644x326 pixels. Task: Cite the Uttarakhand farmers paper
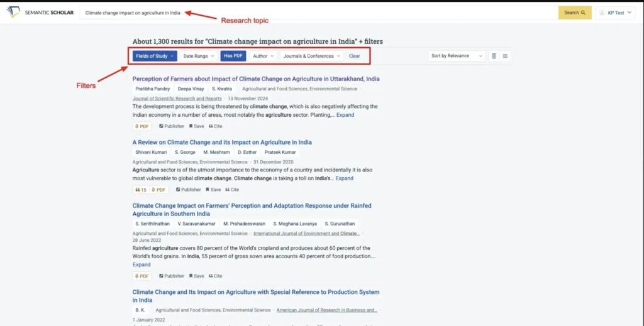215,126
